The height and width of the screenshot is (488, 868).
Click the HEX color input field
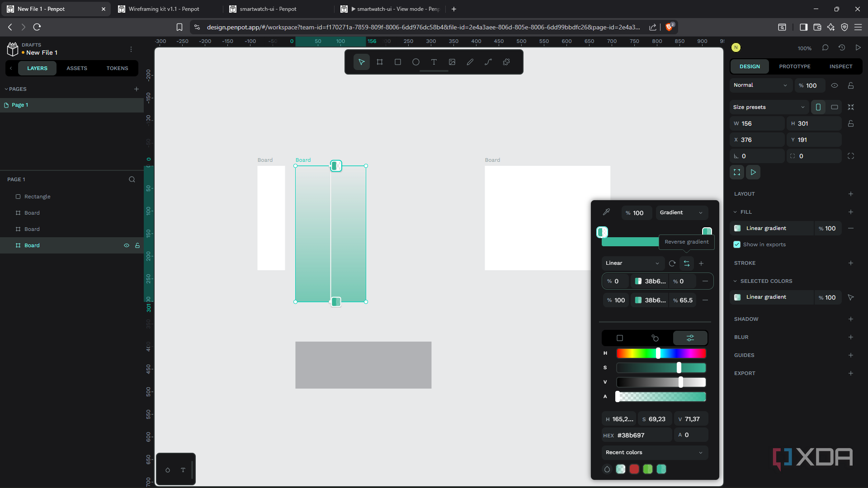click(x=637, y=435)
